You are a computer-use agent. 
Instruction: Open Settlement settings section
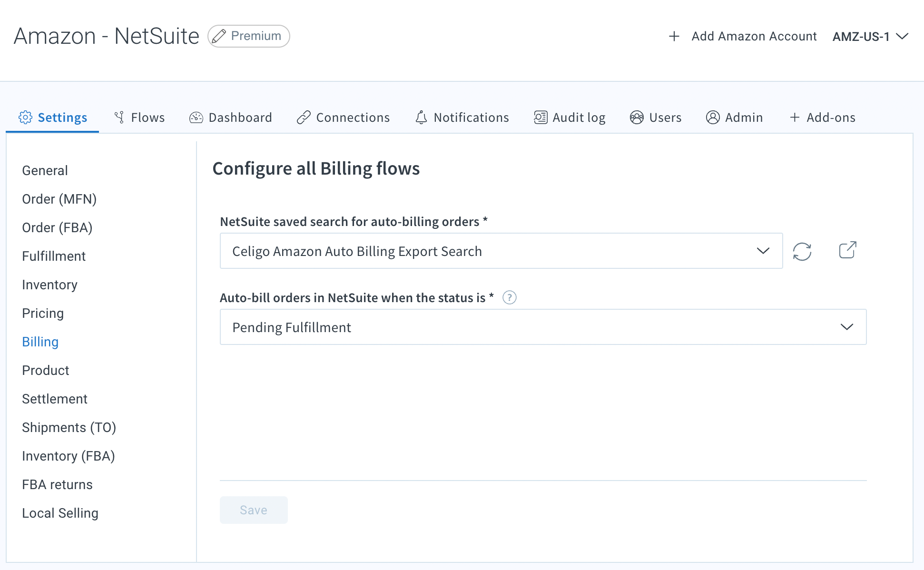tap(55, 399)
